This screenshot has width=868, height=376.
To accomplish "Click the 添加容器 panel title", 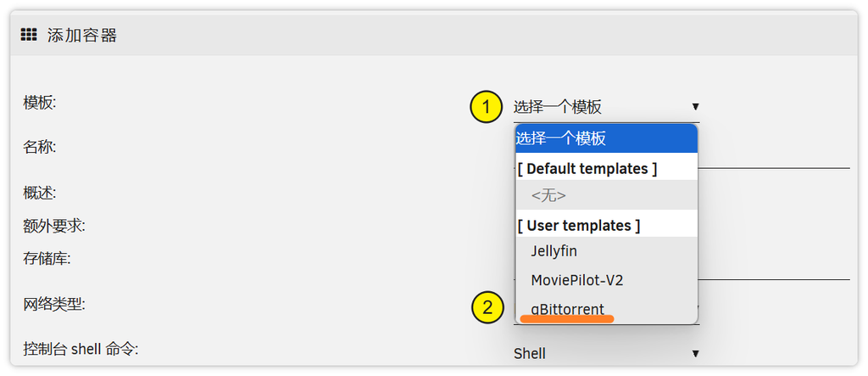I will [82, 35].
